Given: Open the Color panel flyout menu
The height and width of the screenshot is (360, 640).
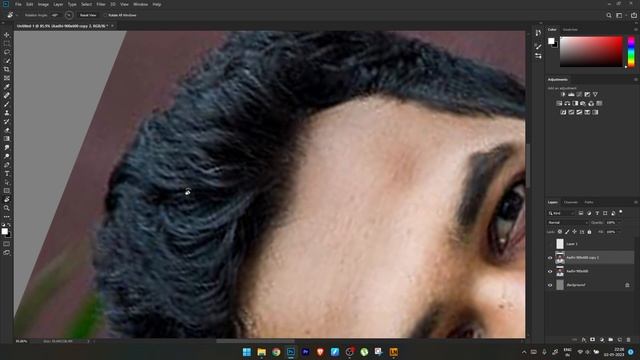Looking at the screenshot, I should (x=635, y=30).
